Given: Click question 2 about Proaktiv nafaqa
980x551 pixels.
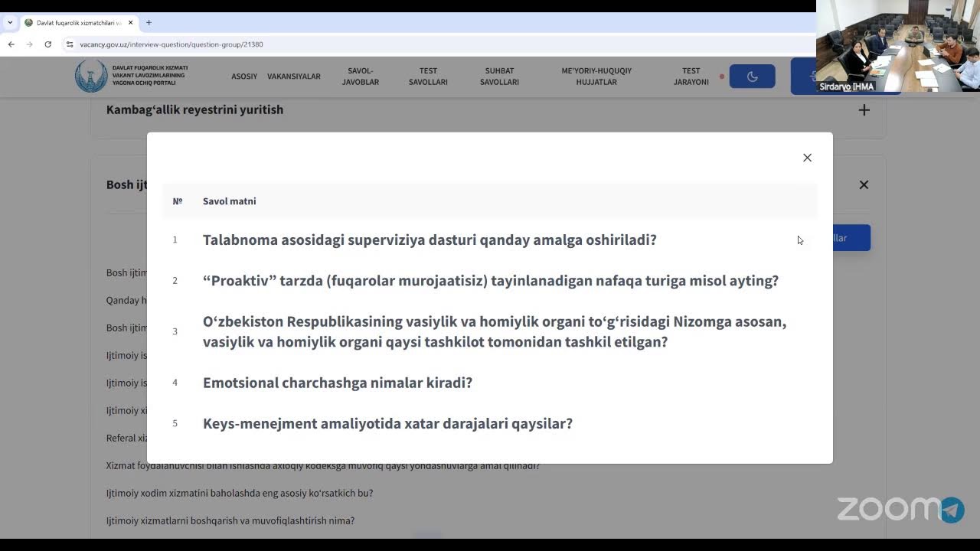Looking at the screenshot, I should (x=491, y=281).
